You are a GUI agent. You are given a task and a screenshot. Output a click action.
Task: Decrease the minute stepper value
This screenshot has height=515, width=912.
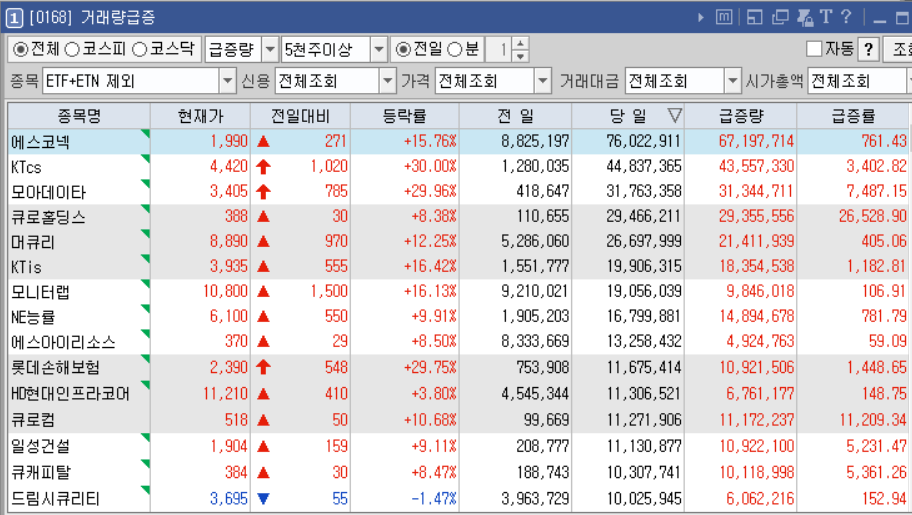pyautogui.click(x=521, y=56)
